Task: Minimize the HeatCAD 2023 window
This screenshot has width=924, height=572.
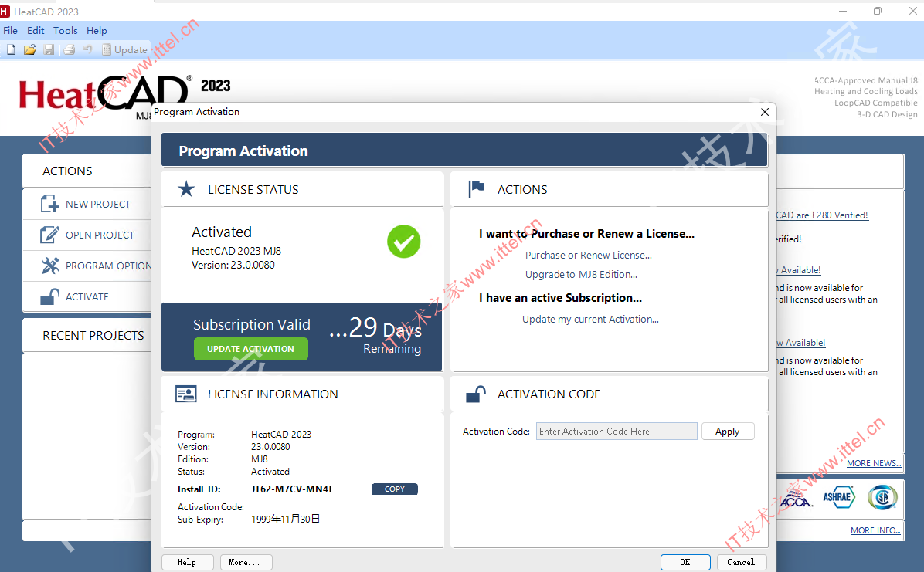Action: pyautogui.click(x=843, y=11)
